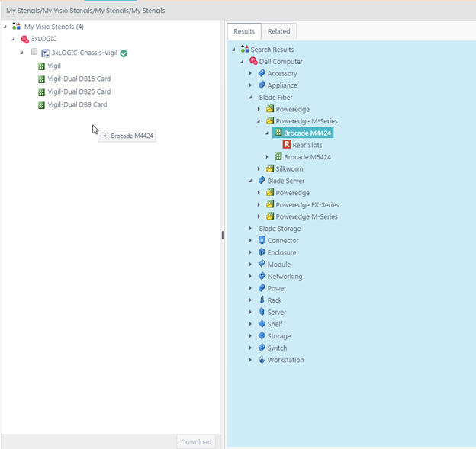Click the Shelf category icon

pyautogui.click(x=262, y=324)
